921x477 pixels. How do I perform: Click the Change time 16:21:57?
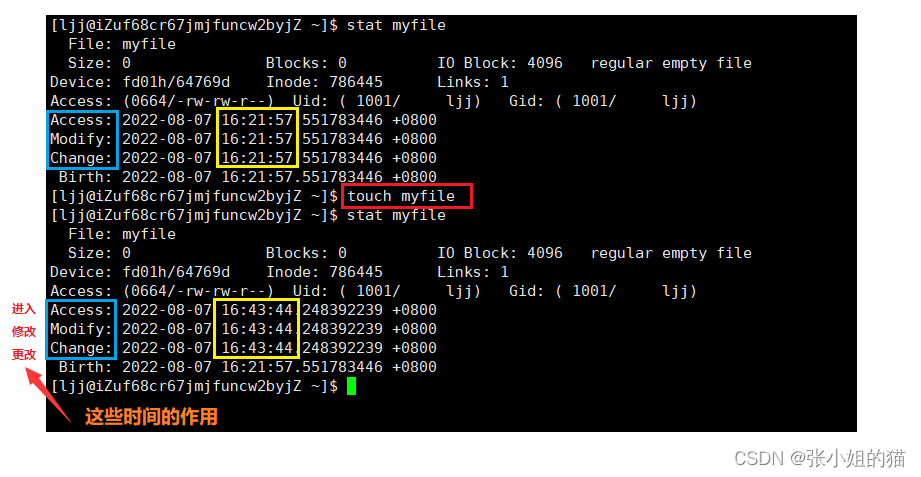pyautogui.click(x=257, y=158)
